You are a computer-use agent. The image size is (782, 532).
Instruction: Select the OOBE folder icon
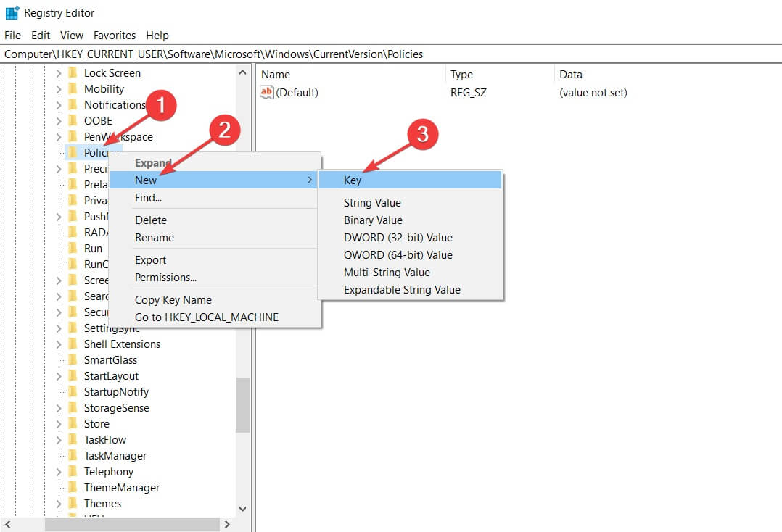(x=73, y=121)
